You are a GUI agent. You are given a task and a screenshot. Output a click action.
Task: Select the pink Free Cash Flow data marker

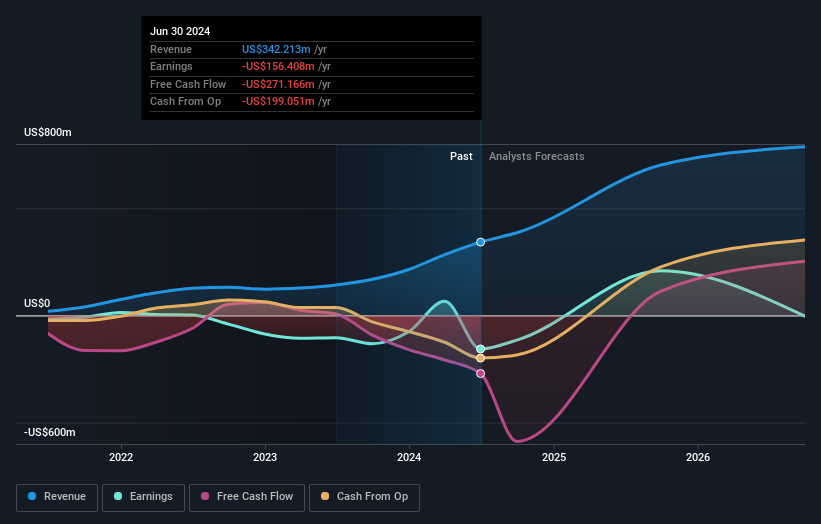click(x=480, y=374)
